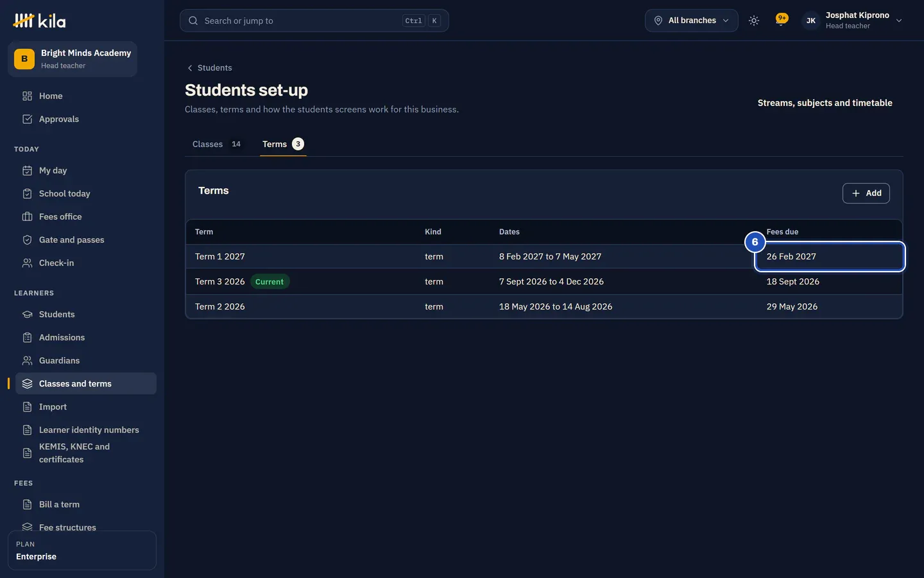Viewport: 924px width, 578px height.
Task: Click the 29 May 2026 fees due date
Action: coord(792,307)
